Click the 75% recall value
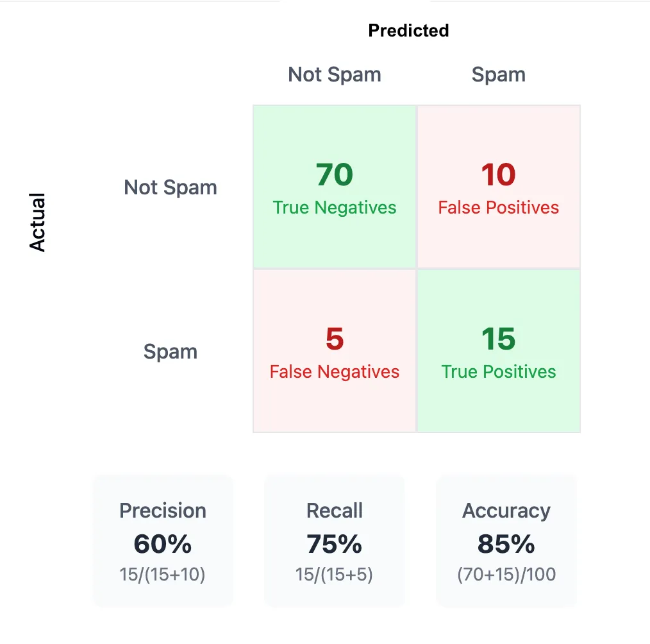The width and height of the screenshot is (650, 644). (x=335, y=544)
